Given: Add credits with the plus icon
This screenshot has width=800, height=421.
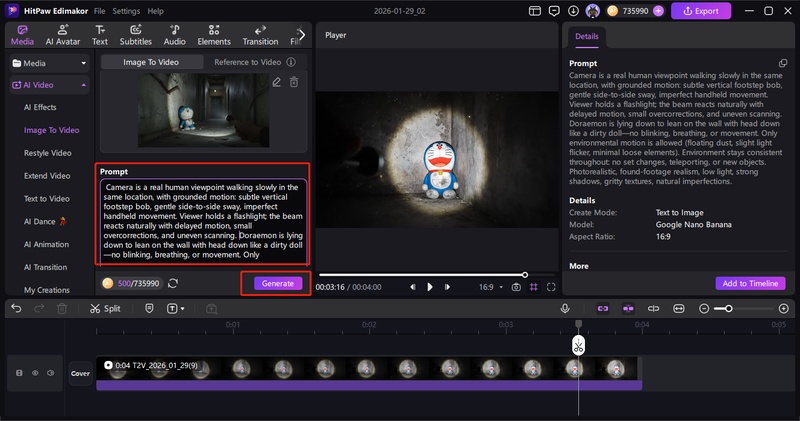Looking at the screenshot, I should 658,11.
